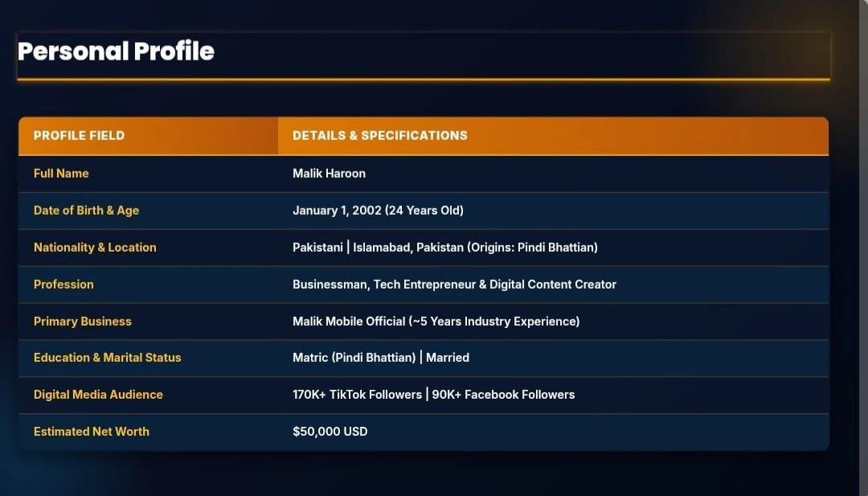The height and width of the screenshot is (496, 868).
Task: Click the $50,000 USD net worth value
Action: 330,432
